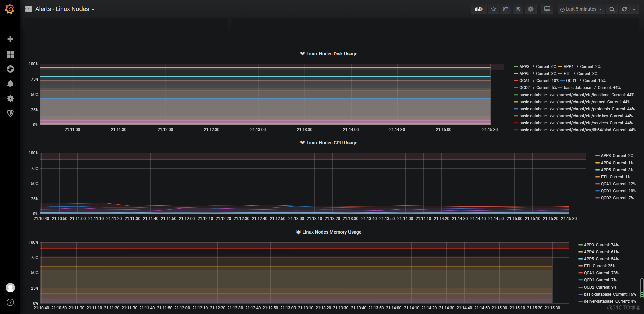The image size is (644, 314).
Task: Click heart alert icon of Memory Usage panel
Action: coord(298,232)
